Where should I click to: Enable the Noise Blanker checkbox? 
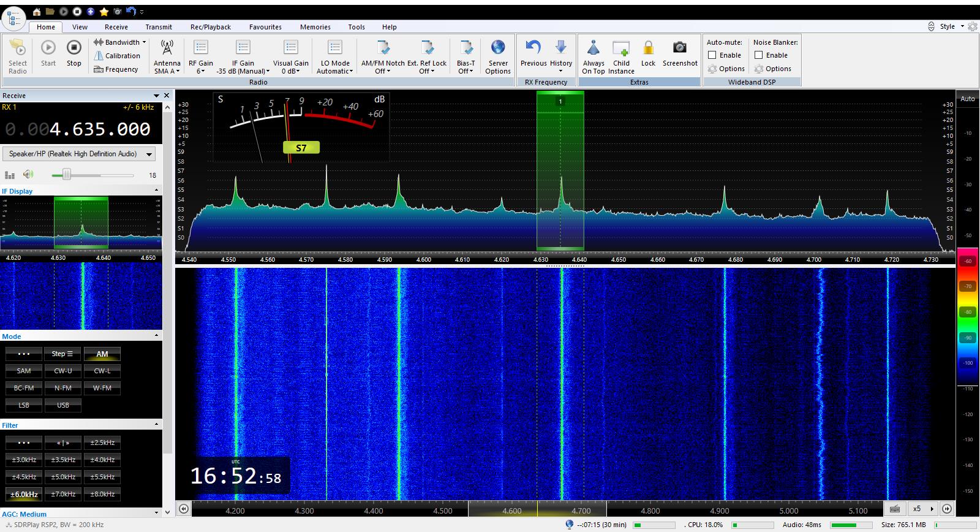tap(759, 55)
